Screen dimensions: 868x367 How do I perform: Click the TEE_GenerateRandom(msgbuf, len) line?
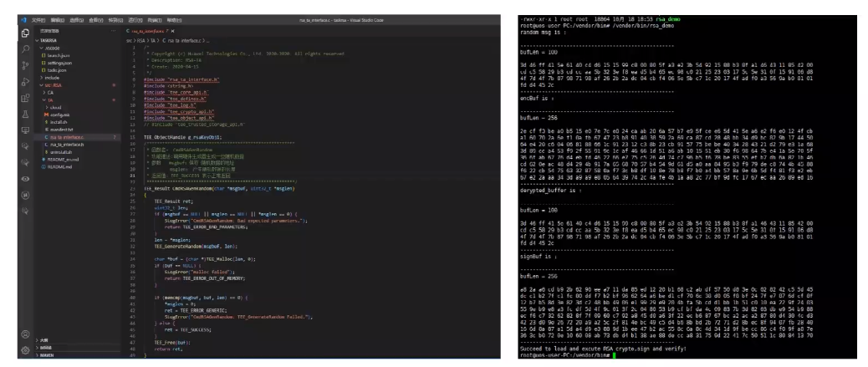[196, 246]
